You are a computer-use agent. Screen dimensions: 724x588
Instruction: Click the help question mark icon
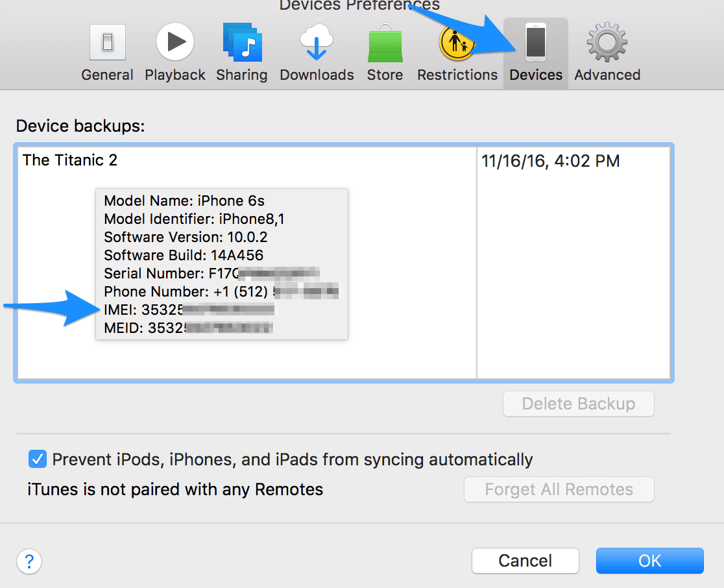[29, 561]
